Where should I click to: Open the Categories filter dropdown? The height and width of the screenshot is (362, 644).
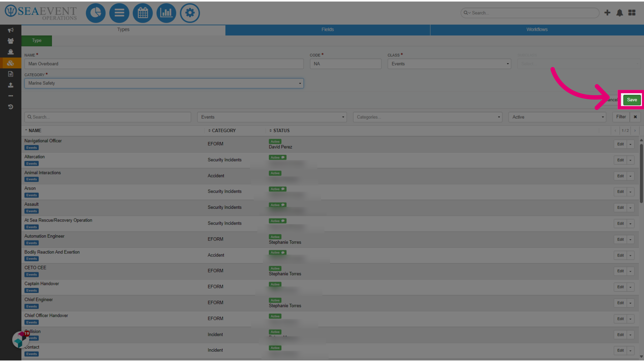coord(427,117)
